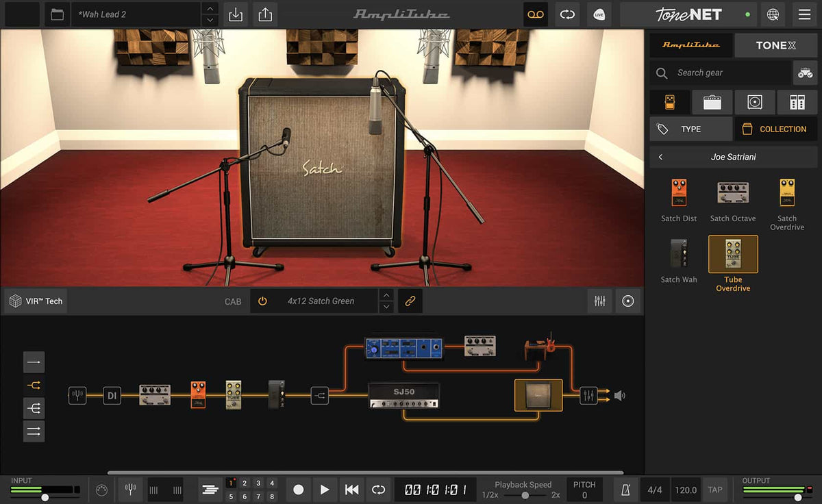Filter gear by TYPE
Viewport: 822px width, 504px height.
(690, 129)
